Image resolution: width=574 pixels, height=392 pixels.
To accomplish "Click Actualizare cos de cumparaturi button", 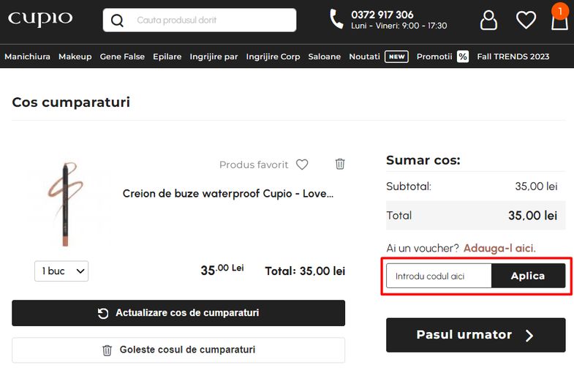I will click(178, 313).
